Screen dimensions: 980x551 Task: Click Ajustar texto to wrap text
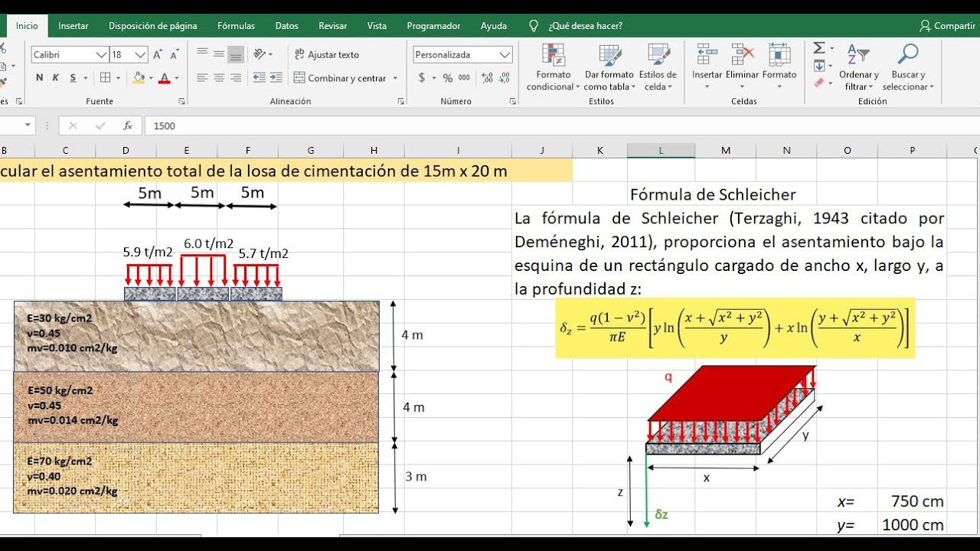[327, 54]
